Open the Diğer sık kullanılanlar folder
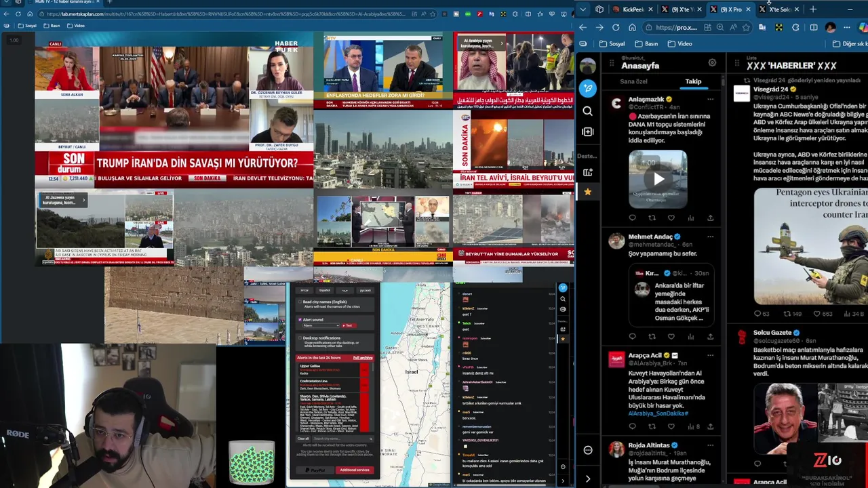Screen dimensions: 868x488 coord(850,43)
